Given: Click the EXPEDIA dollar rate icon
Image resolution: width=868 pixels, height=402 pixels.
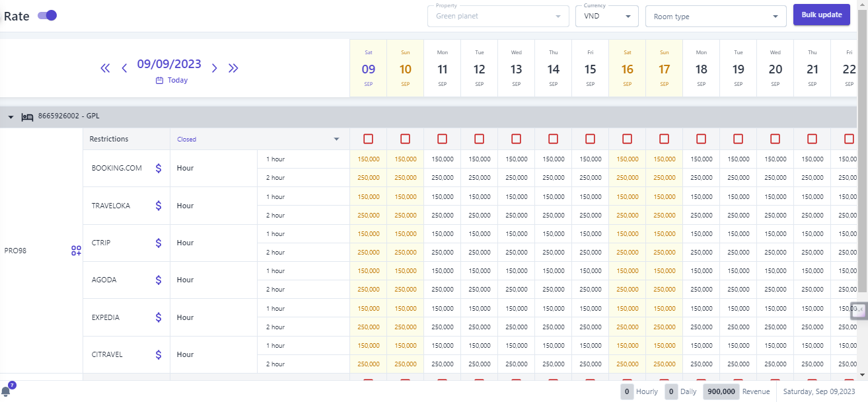Looking at the screenshot, I should [x=159, y=317].
